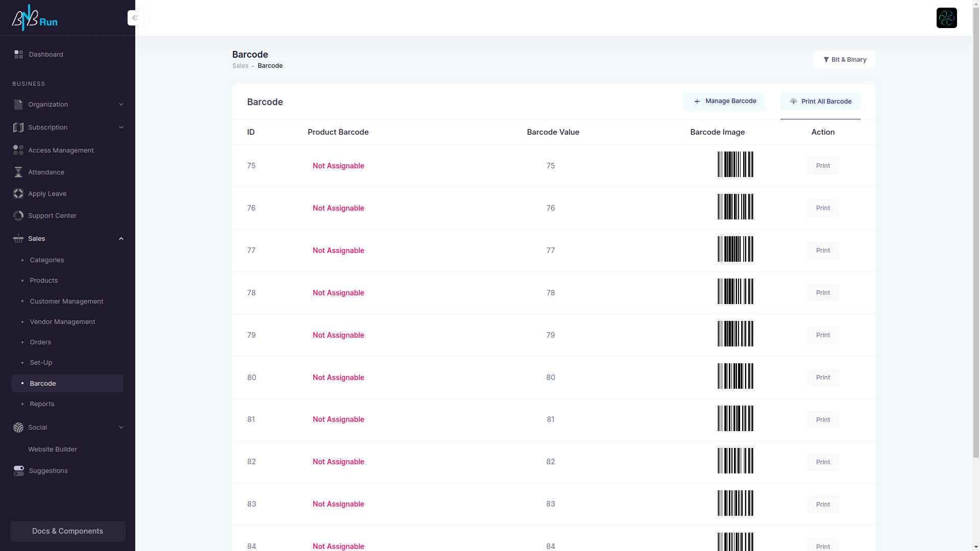The height and width of the screenshot is (551, 980).
Task: Click the plus icon in Manage Barcode
Action: pos(697,102)
